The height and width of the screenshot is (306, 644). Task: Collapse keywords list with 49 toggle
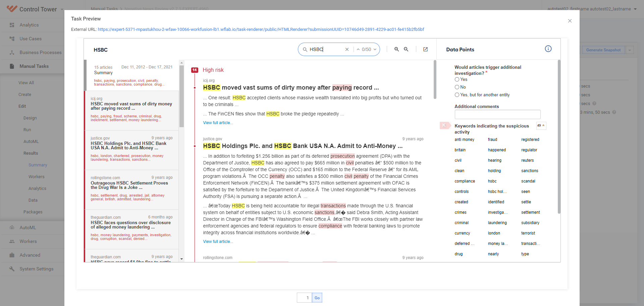click(541, 125)
